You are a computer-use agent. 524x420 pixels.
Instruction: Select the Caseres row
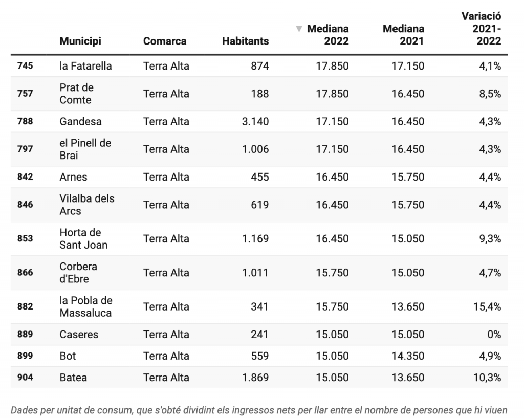coord(259,334)
